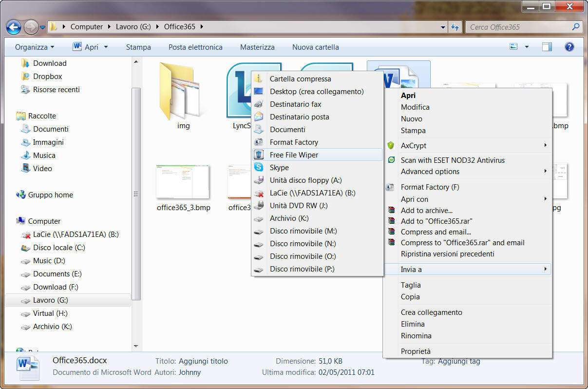
Task: Click the Format Factory icon in submenu
Action: pos(259,142)
